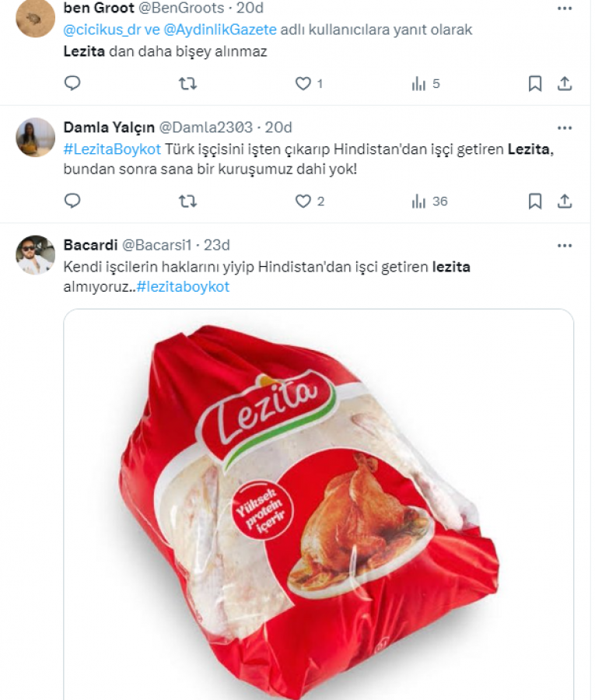The width and height of the screenshot is (595, 700).
Task: Retweet ben Groot's tweet
Action: [187, 83]
